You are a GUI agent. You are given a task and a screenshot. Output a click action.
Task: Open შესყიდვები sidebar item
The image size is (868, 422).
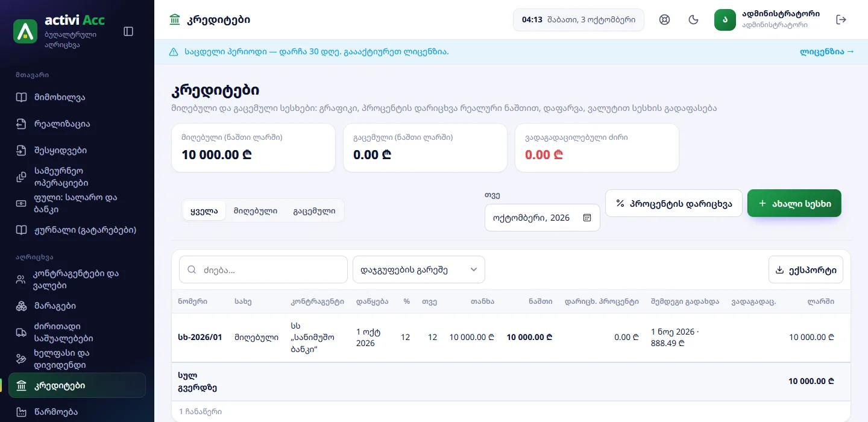coord(77,150)
